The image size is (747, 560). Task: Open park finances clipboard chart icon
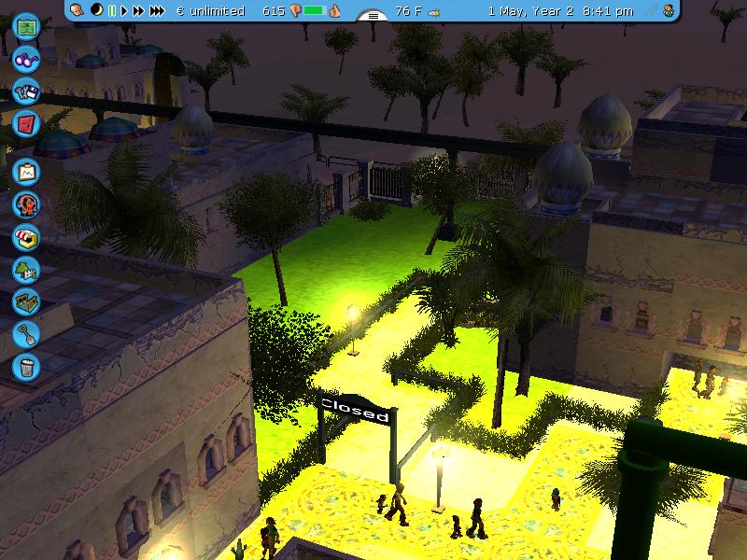click(26, 173)
